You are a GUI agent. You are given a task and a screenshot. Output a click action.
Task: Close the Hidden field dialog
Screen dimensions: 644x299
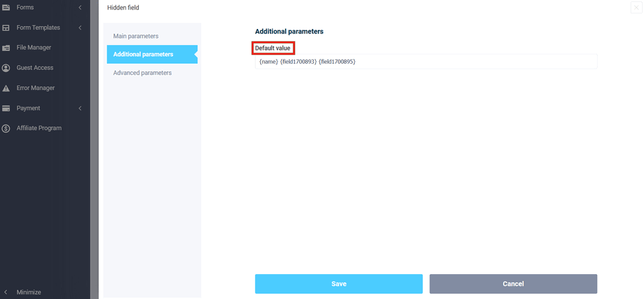[x=636, y=7]
